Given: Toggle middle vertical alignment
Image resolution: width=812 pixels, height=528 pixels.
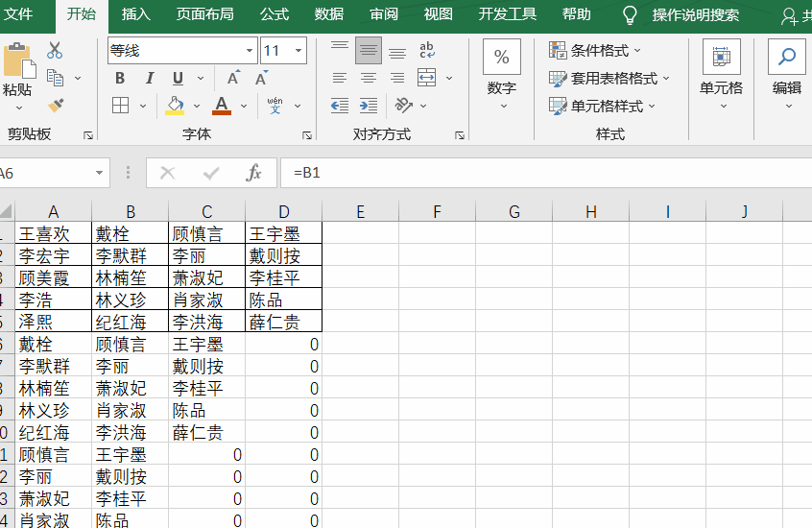Looking at the screenshot, I should [x=369, y=50].
